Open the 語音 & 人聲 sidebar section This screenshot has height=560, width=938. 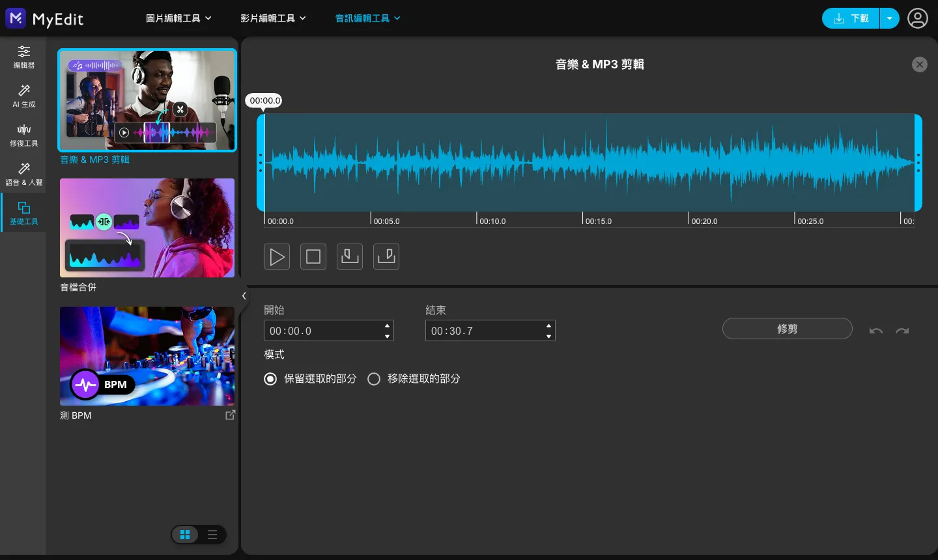click(23, 174)
